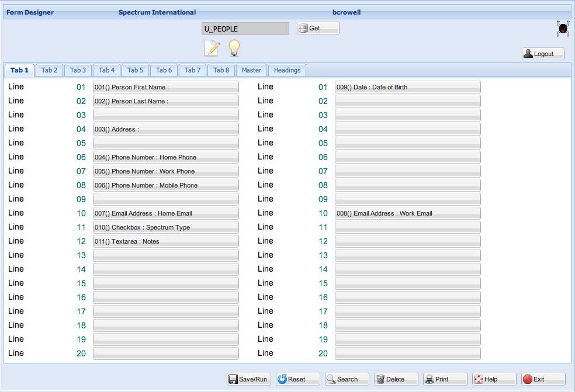Open the Headings tab
This screenshot has width=575, height=392.
pyautogui.click(x=287, y=70)
